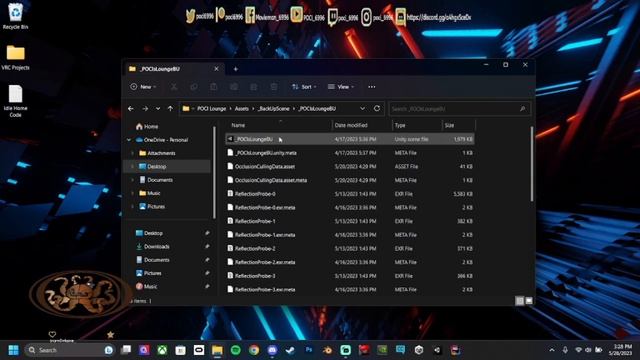The image size is (640, 360).
Task: Open taskbar clock and date
Action: (x=620, y=350)
